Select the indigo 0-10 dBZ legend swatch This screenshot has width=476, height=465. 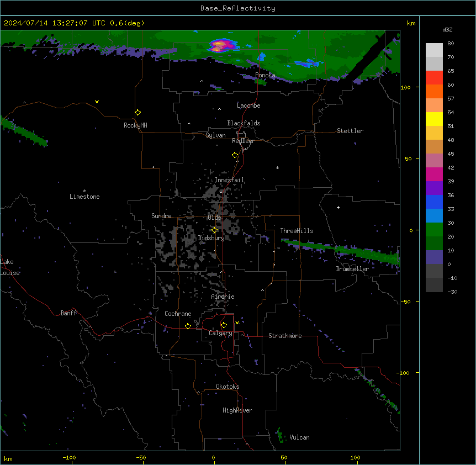(x=434, y=257)
